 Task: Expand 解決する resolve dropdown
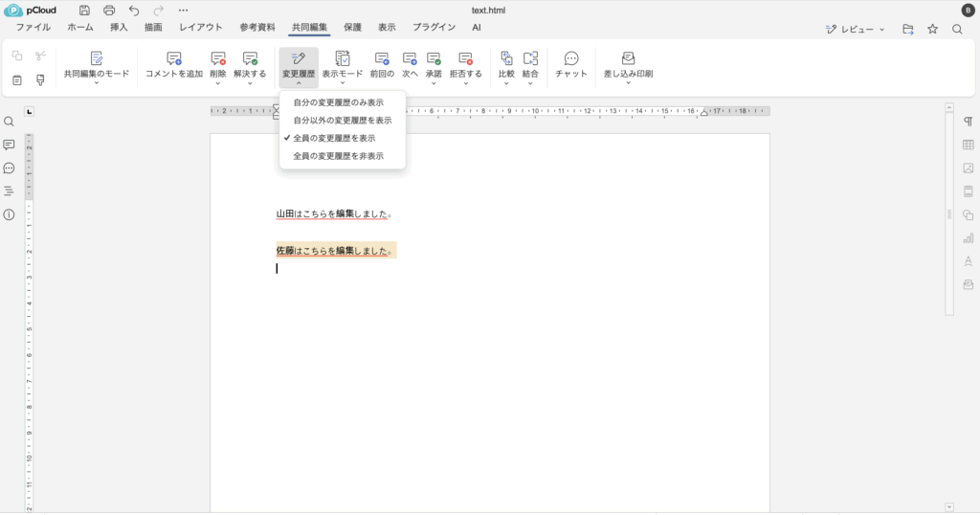(250, 83)
